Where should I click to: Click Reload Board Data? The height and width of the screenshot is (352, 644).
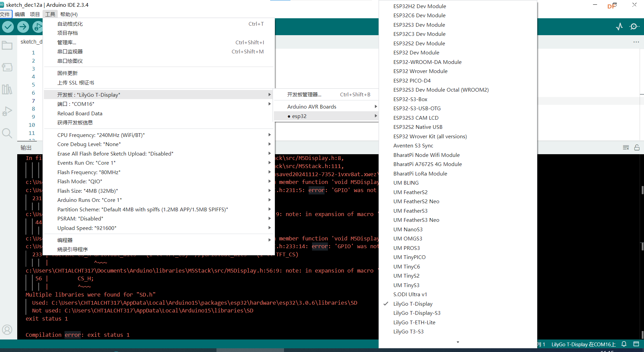pos(159,113)
